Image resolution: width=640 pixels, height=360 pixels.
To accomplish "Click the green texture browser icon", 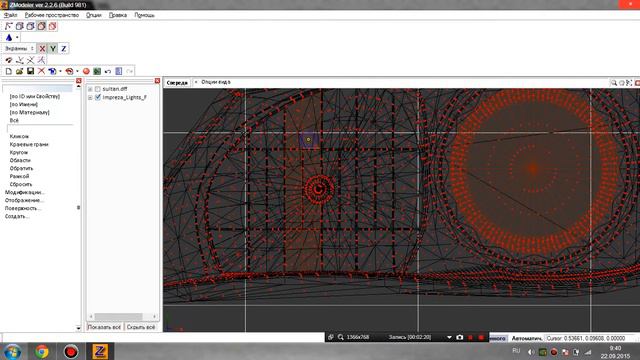I will [x=97, y=71].
